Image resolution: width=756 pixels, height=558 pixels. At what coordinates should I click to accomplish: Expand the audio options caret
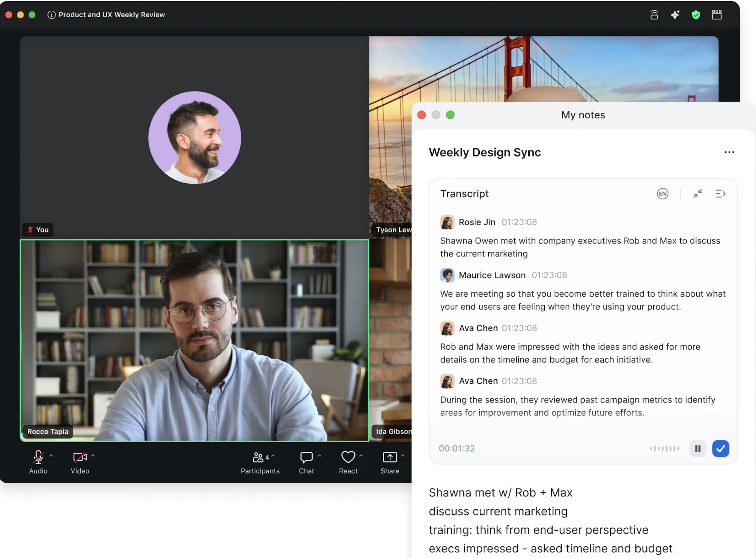(51, 456)
